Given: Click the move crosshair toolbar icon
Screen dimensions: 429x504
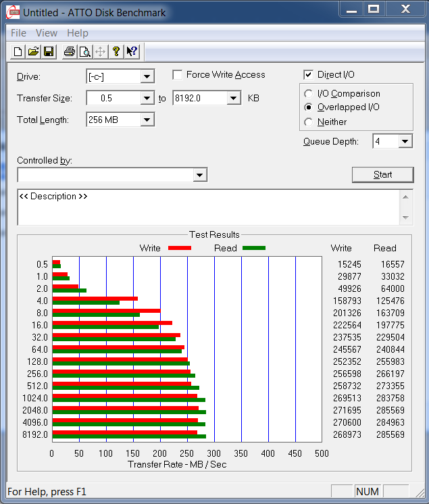Looking at the screenshot, I should tap(100, 51).
